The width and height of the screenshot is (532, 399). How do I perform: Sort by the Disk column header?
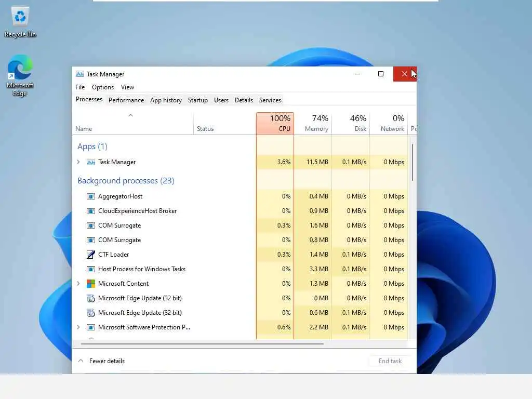pyautogui.click(x=351, y=124)
